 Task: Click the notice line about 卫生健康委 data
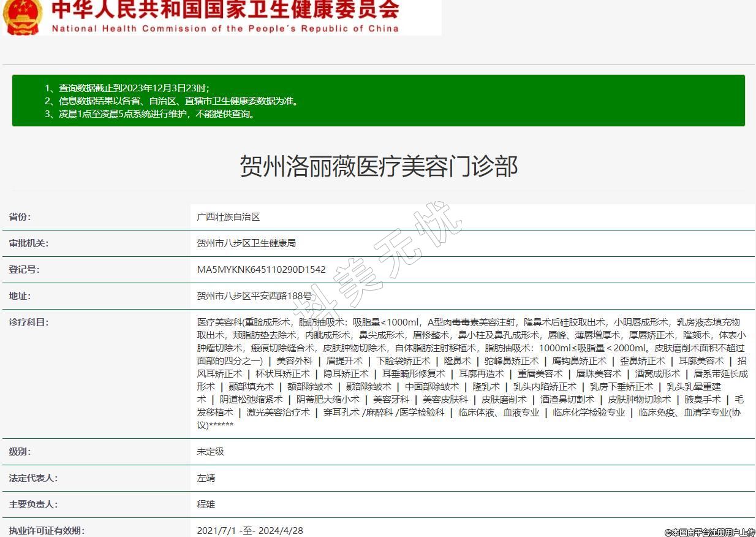click(172, 101)
